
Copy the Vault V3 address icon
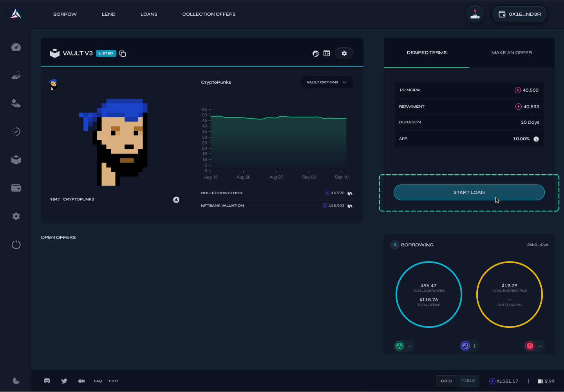pos(123,54)
